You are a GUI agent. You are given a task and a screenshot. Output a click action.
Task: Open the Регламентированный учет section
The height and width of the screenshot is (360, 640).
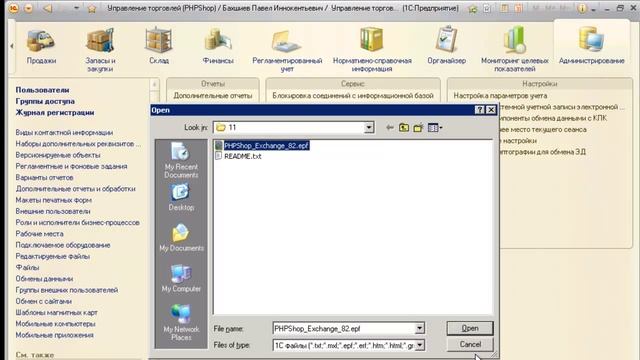coord(287,50)
